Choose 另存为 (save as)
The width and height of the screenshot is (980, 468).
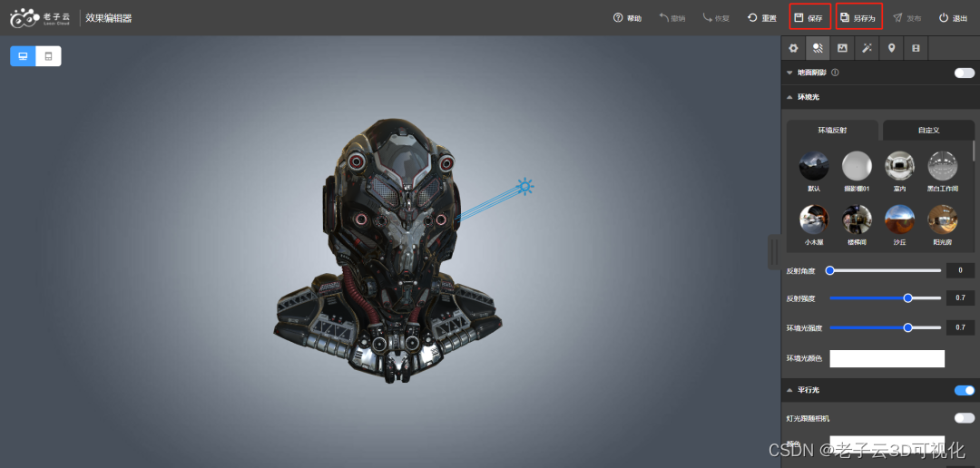click(858, 17)
